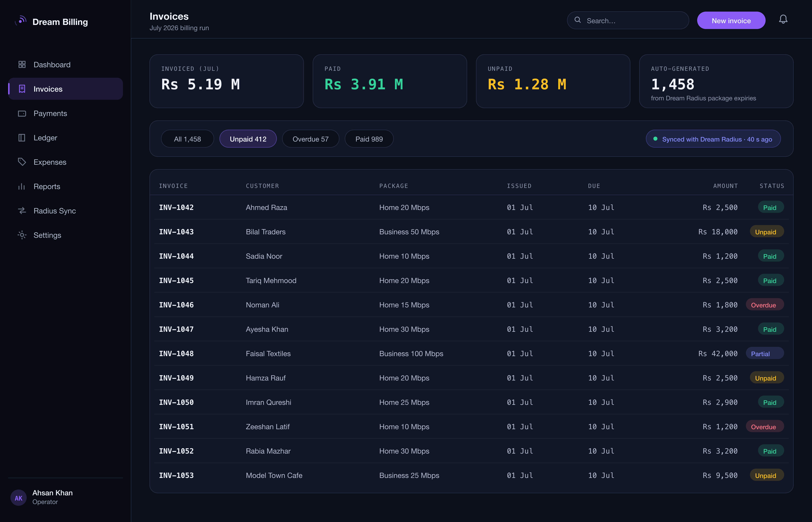Select the Unpaid 412 filter
Viewport: 812px width, 522px height.
(x=248, y=139)
